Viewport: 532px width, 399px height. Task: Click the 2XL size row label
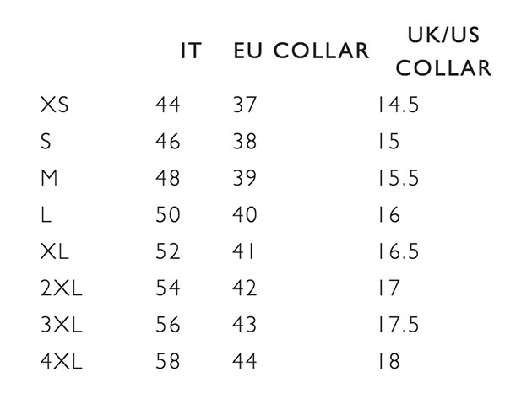pos(62,288)
